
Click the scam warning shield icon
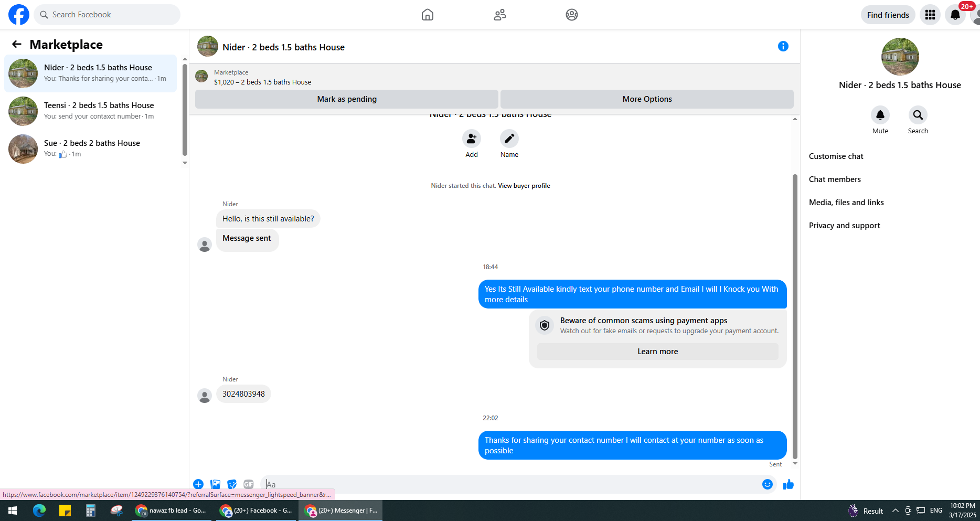545,325
